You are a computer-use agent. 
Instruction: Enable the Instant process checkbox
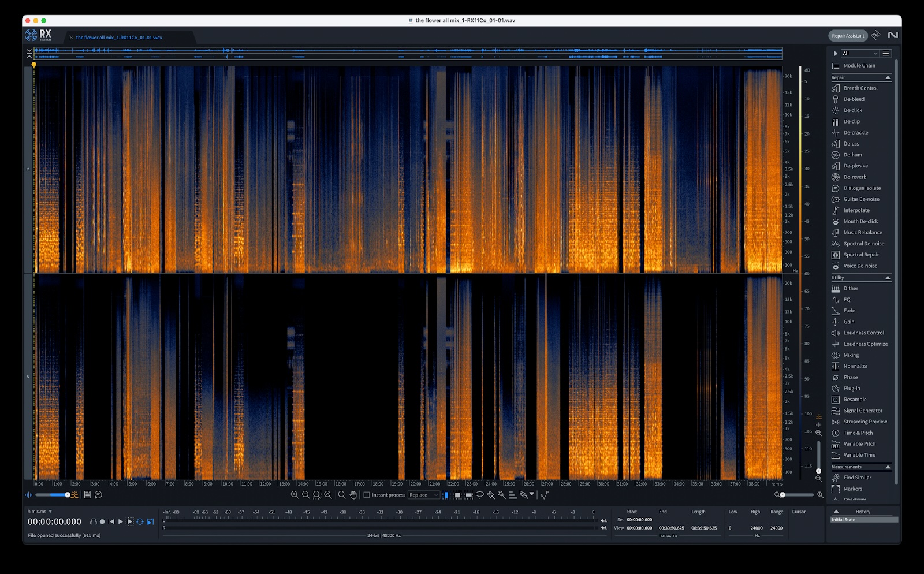pyautogui.click(x=366, y=495)
